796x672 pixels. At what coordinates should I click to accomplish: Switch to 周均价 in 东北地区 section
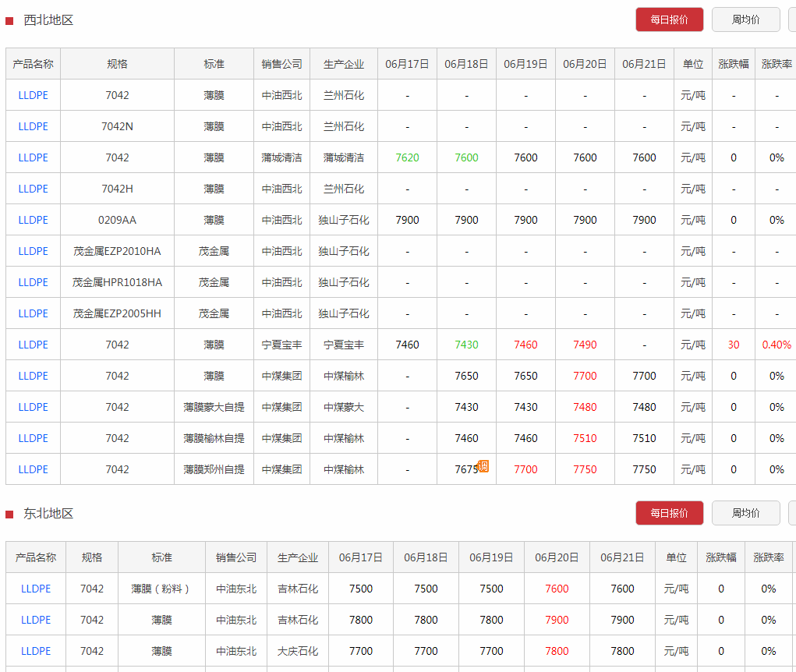(745, 513)
